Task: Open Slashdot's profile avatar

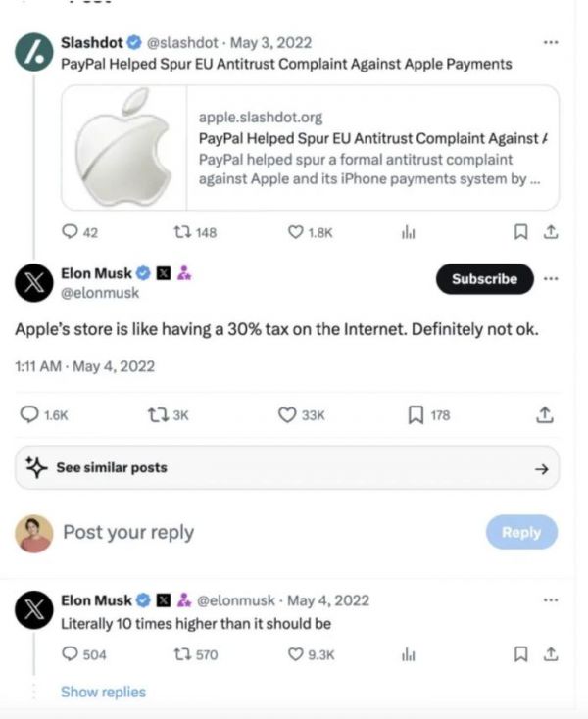Action: pos(33,53)
